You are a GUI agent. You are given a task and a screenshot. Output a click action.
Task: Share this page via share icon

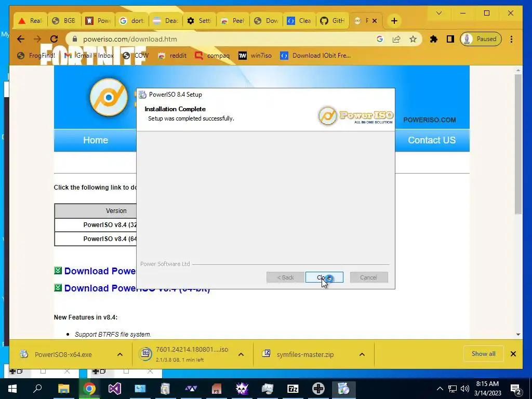click(x=396, y=39)
